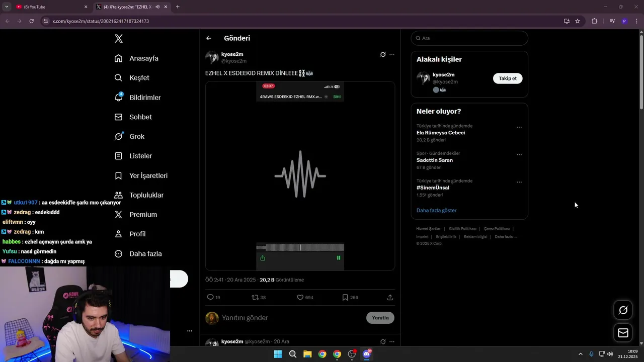
Task: Click the X logo in the sidebar
Action: tap(119, 39)
